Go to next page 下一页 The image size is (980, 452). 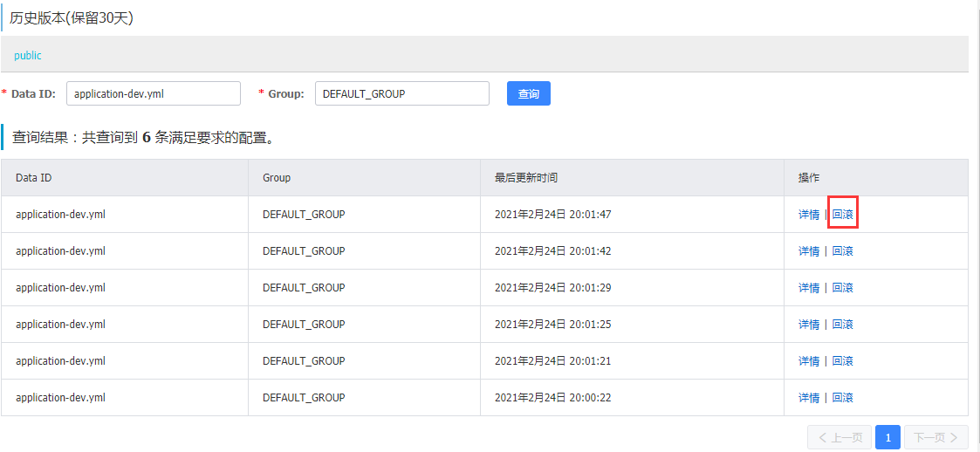click(935, 437)
